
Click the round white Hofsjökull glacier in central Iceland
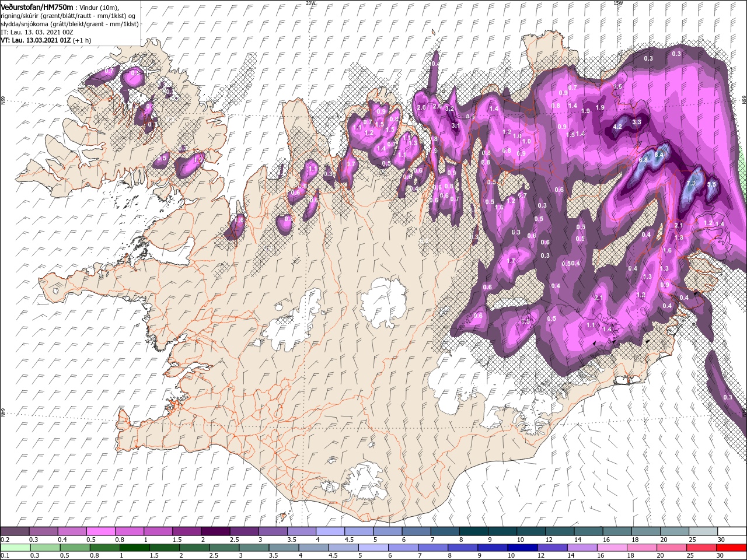[383, 301]
